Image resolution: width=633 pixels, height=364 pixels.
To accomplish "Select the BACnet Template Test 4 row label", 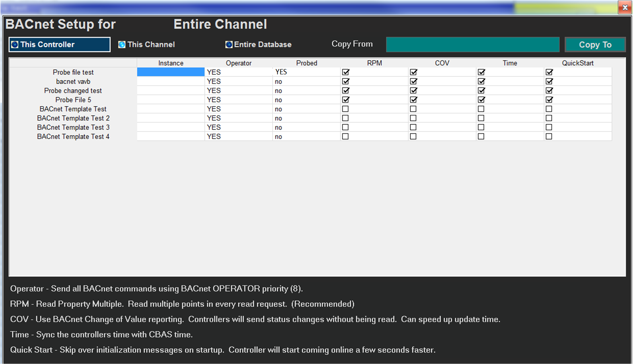I will click(73, 136).
